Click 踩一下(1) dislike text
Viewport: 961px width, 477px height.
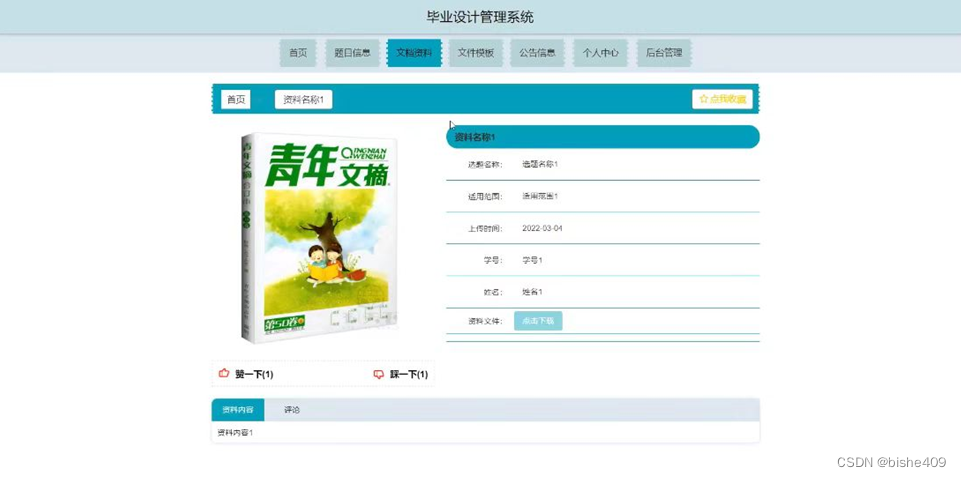[409, 374]
